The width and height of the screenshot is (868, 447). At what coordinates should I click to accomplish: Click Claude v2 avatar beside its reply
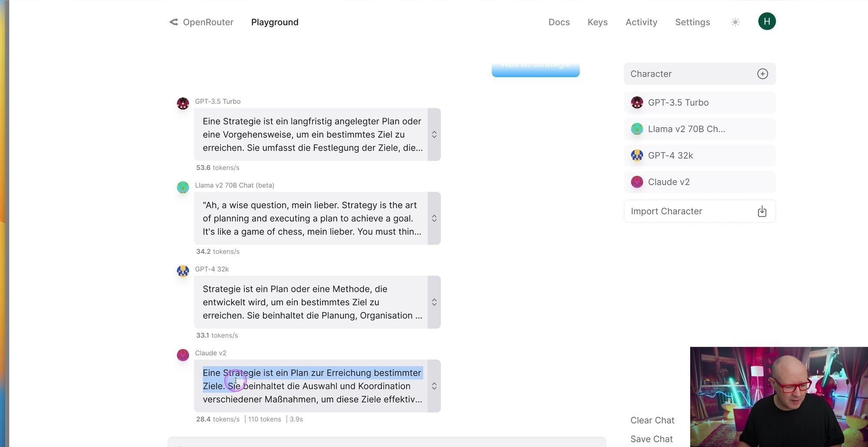pyautogui.click(x=183, y=355)
